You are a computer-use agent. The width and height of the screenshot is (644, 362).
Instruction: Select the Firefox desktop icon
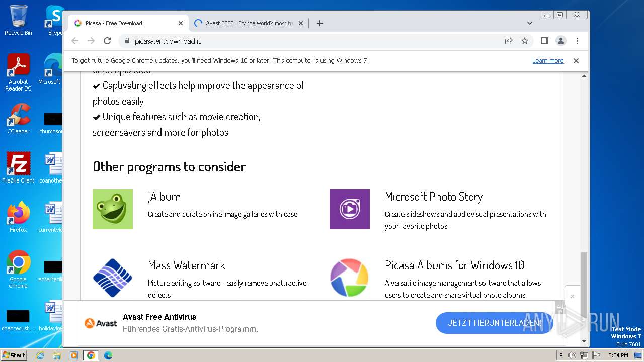click(18, 217)
